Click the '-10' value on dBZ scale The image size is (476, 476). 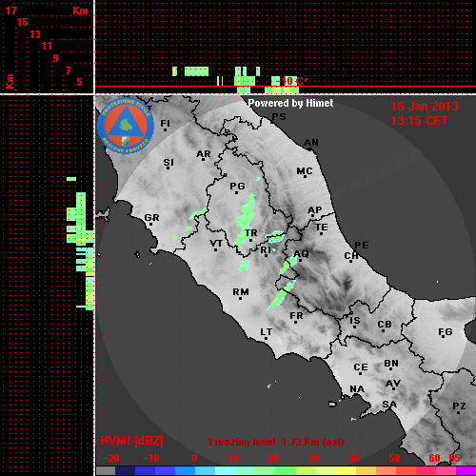point(151,458)
